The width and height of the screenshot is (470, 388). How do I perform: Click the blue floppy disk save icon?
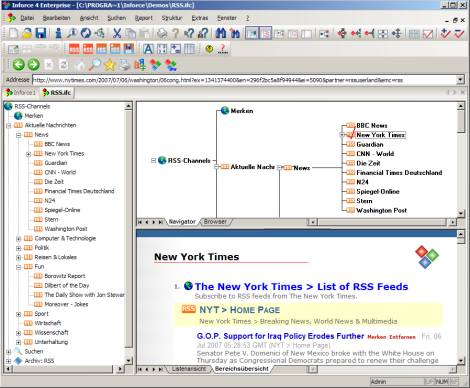pyautogui.click(x=41, y=33)
